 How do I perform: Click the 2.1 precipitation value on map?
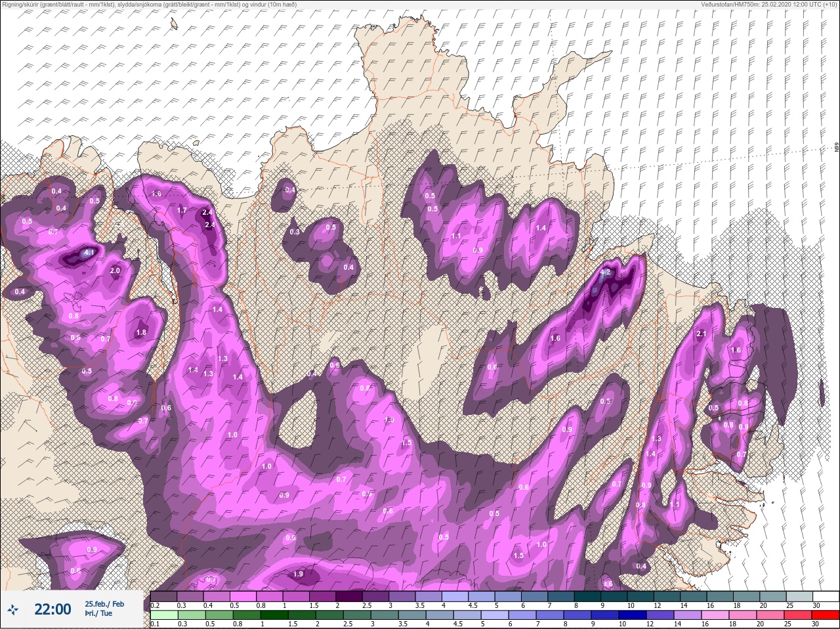[702, 334]
